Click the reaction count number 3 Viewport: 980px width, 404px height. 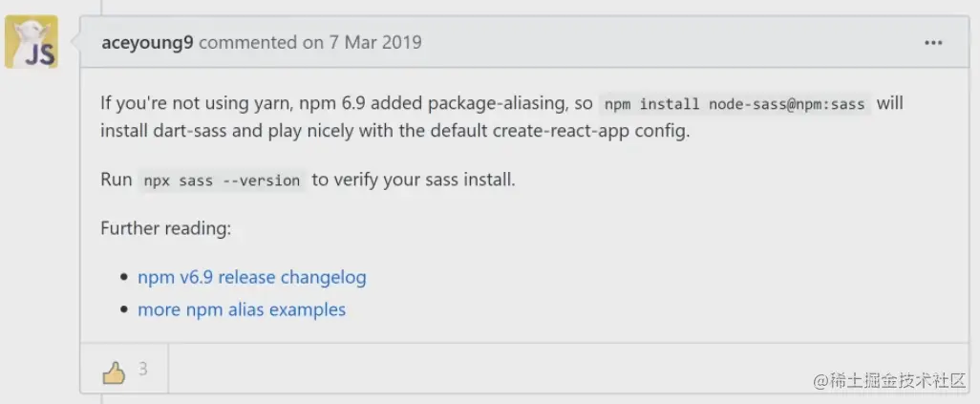(143, 370)
